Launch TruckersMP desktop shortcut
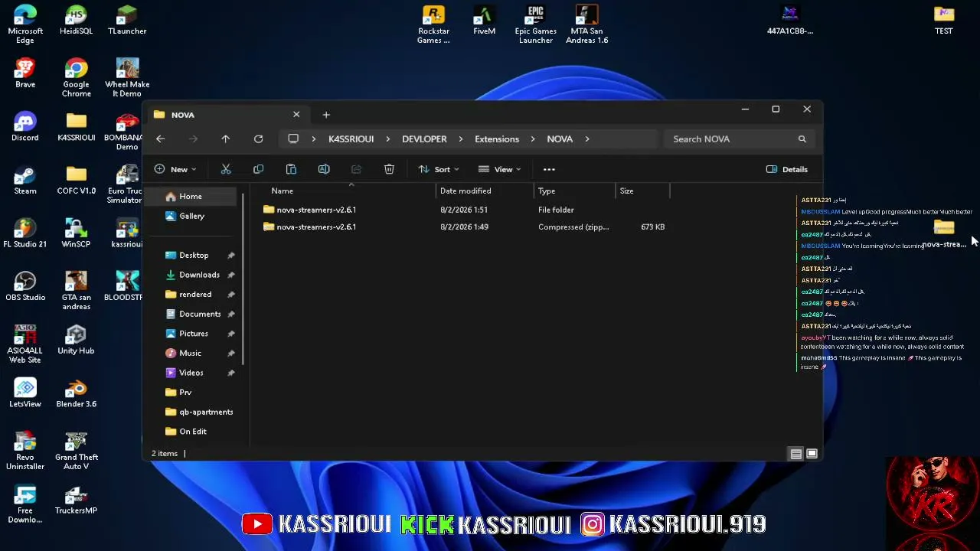 tap(76, 500)
